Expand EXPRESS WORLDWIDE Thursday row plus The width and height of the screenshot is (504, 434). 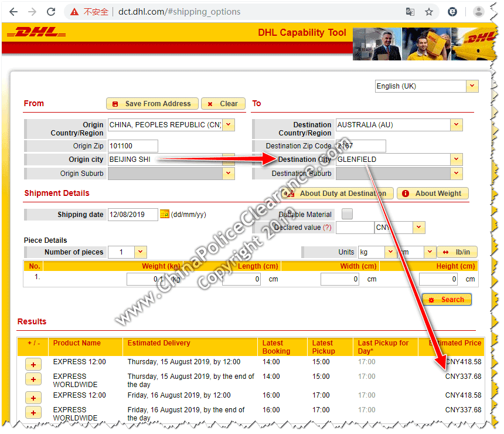(33, 379)
